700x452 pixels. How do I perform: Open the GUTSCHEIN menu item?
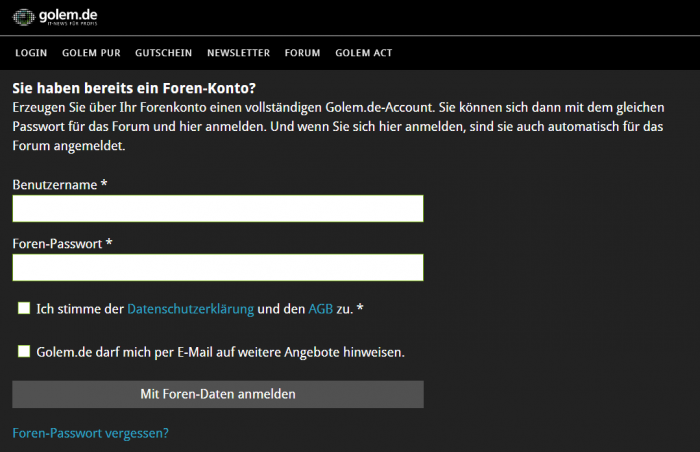tap(163, 53)
